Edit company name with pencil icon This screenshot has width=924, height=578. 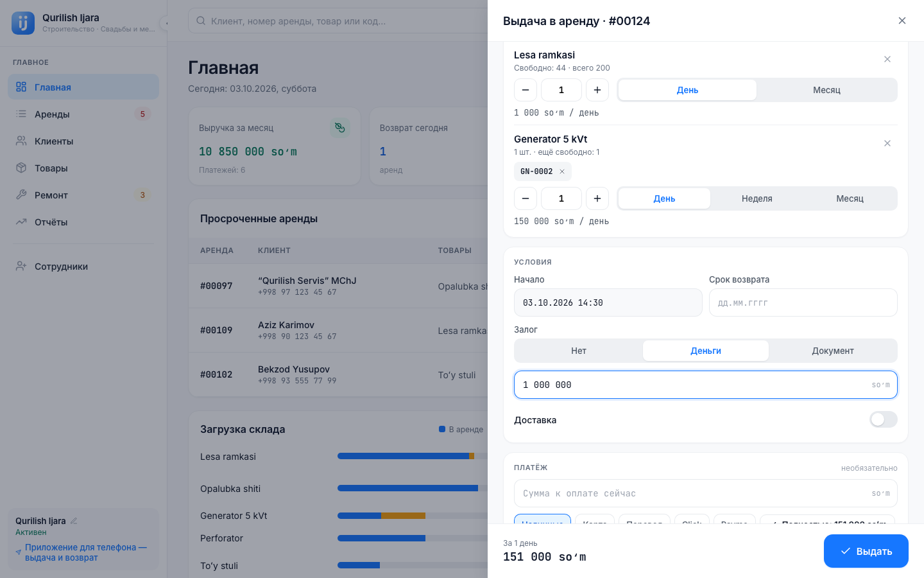74,521
